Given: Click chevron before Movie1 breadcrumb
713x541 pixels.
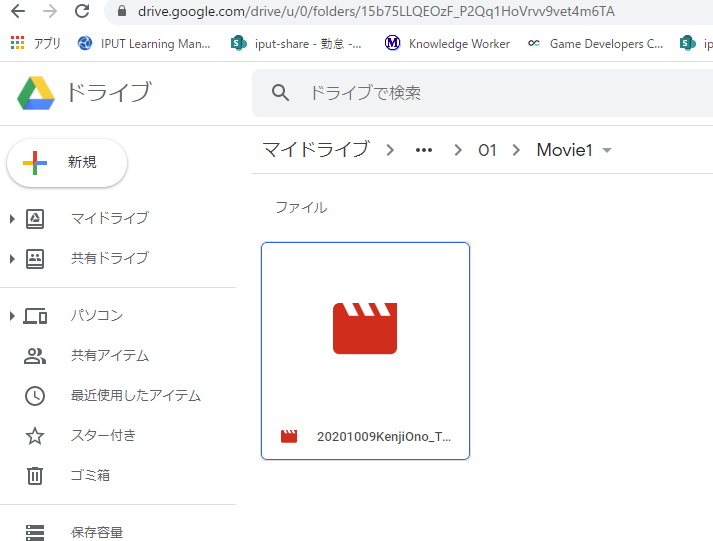Looking at the screenshot, I should pos(516,150).
